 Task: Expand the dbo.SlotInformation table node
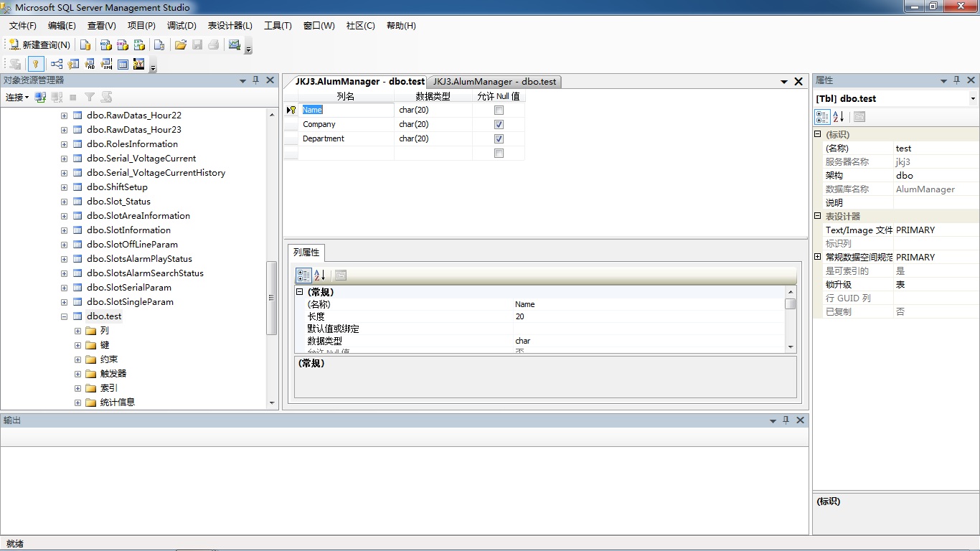[x=64, y=230]
